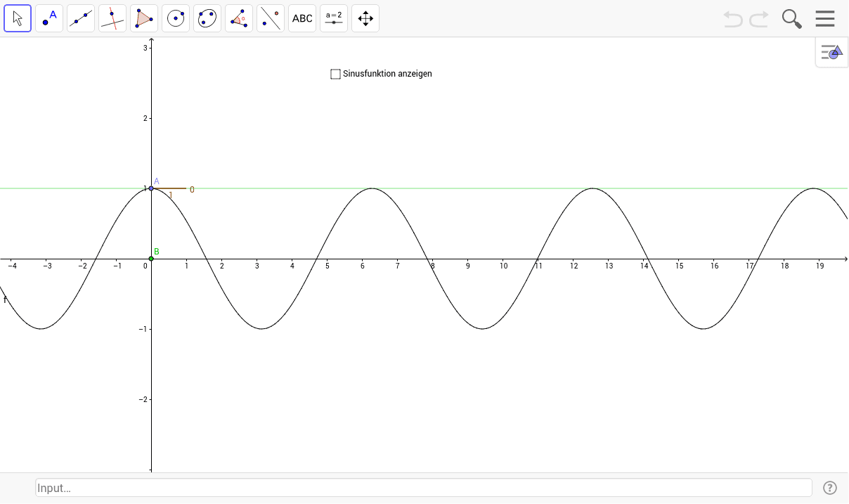The width and height of the screenshot is (849, 504).
Task: Select point A on the curve
Action: pos(151,188)
